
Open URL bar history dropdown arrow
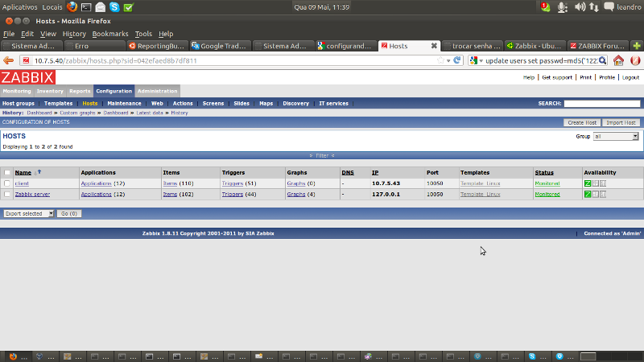[448, 61]
